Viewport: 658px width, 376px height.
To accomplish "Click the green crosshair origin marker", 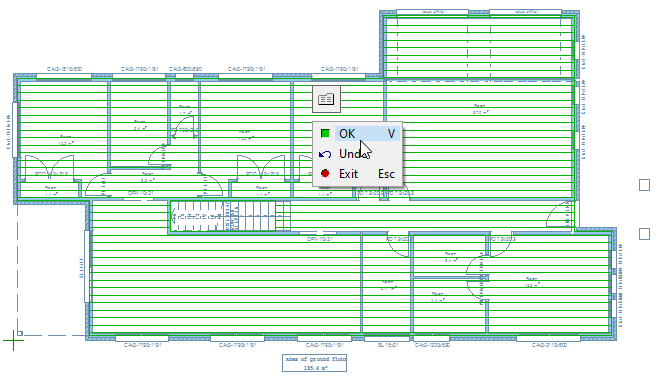I will click(x=13, y=340).
